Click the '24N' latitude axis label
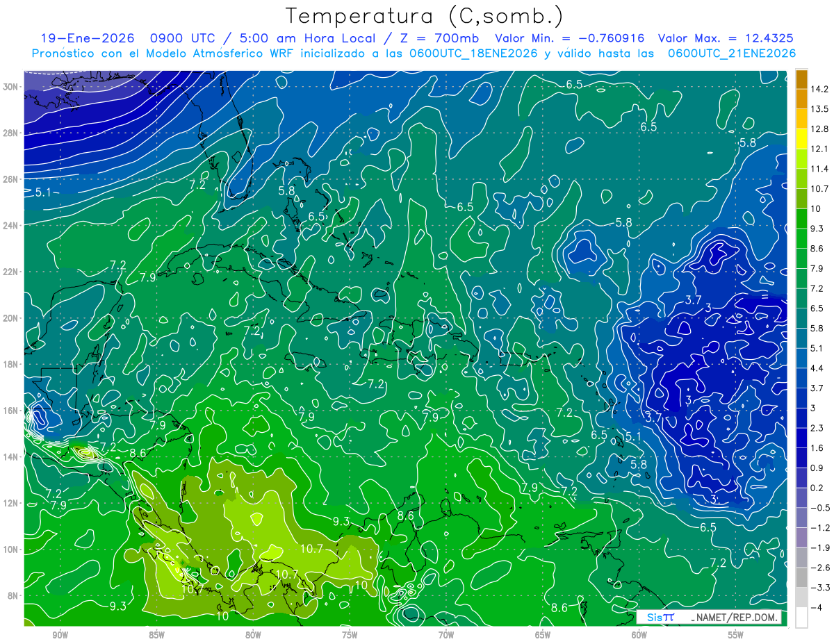Image resolution: width=834 pixels, height=644 pixels. coord(10,226)
